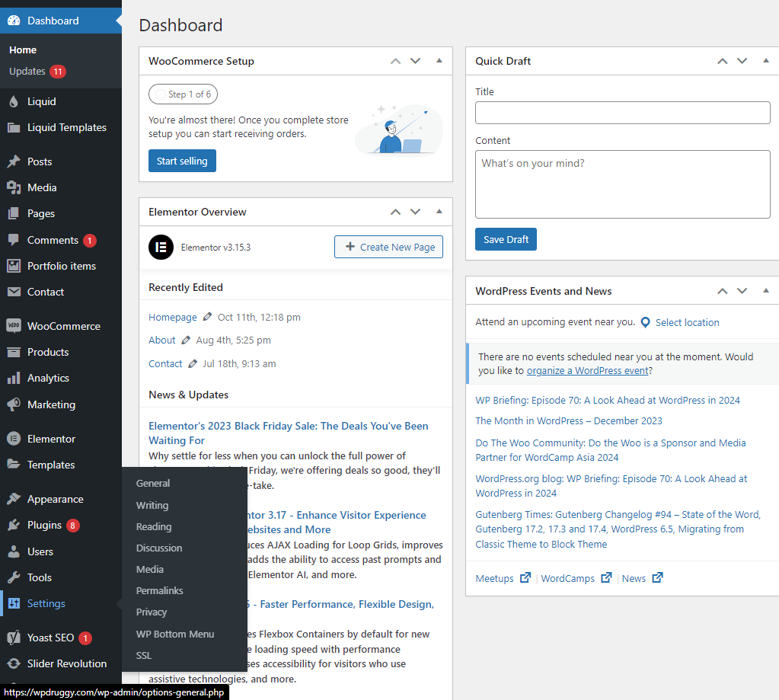The width and height of the screenshot is (779, 700).
Task: Move WordPress Events and News widget up
Action: [x=723, y=291]
